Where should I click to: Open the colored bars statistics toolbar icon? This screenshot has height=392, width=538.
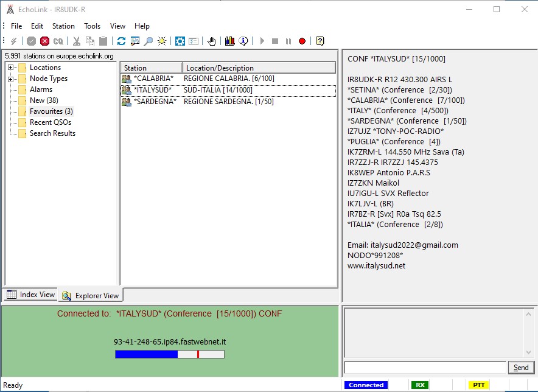tap(230, 41)
